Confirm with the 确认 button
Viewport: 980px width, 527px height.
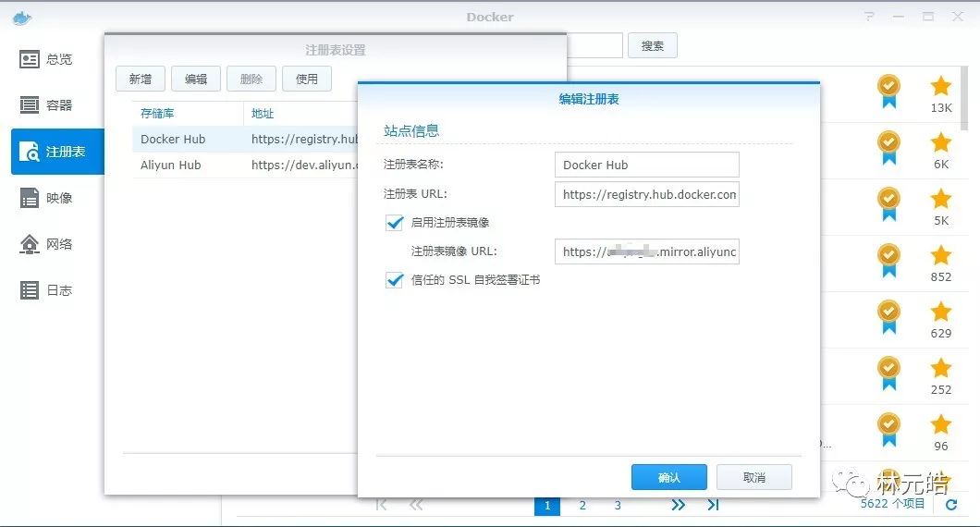click(x=668, y=478)
